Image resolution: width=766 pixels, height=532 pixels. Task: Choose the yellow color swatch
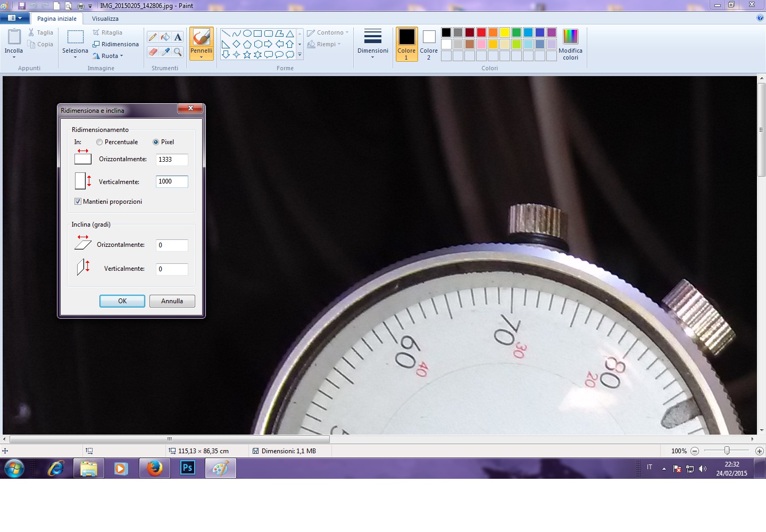(505, 32)
